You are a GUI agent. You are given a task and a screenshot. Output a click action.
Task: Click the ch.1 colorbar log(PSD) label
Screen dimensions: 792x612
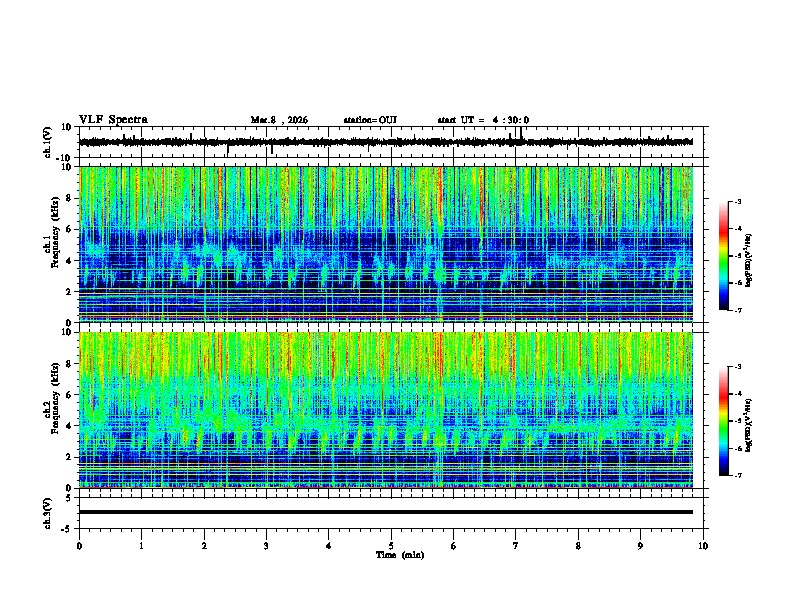(x=748, y=261)
